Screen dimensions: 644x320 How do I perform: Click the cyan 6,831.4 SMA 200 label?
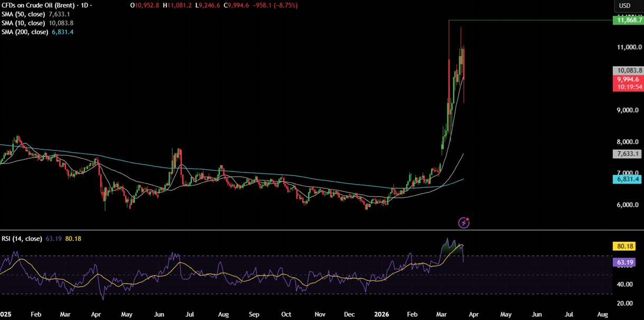pyautogui.click(x=627, y=179)
